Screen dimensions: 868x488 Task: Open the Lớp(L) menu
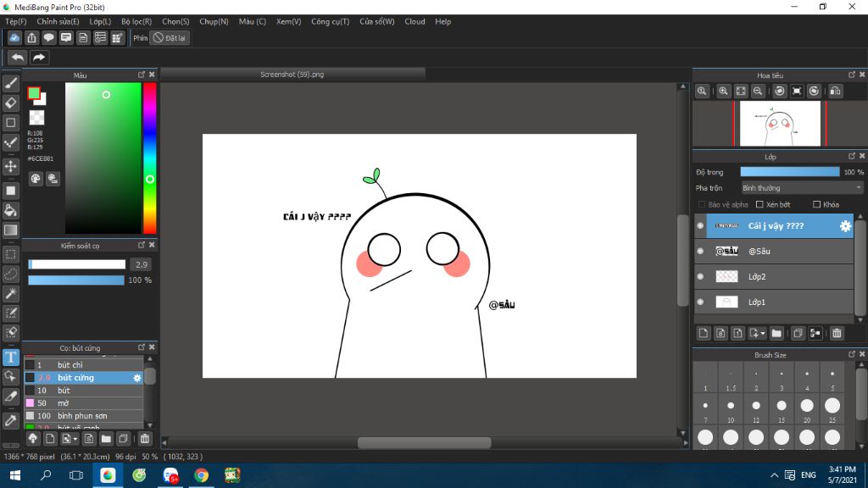[100, 21]
